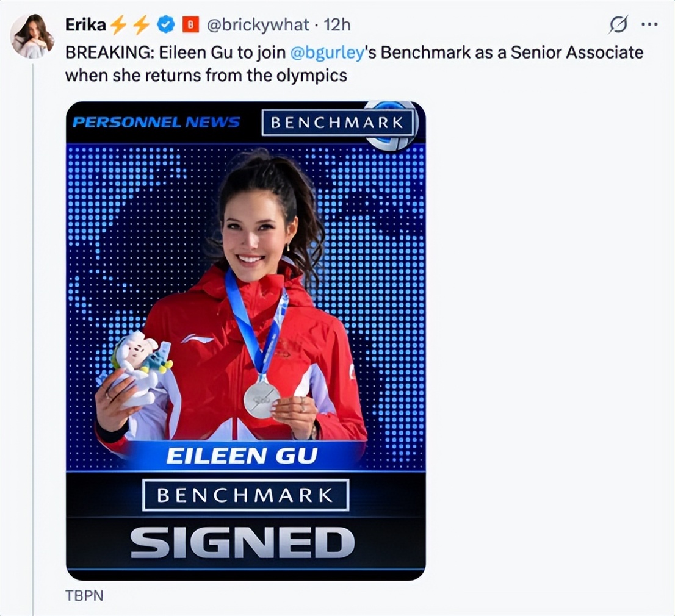Click the red B affiliation badge
675x616 pixels.
tap(191, 25)
